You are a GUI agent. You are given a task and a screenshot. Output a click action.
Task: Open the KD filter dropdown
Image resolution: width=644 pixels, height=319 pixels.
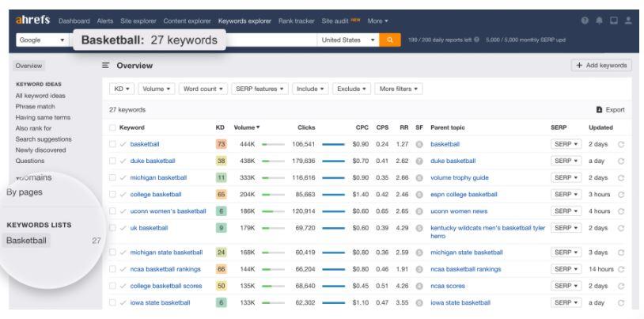[122, 89]
